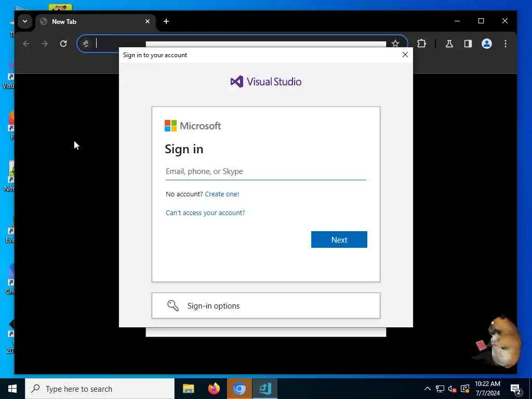
Task: Reload the page in Chrome
Action: [63, 44]
